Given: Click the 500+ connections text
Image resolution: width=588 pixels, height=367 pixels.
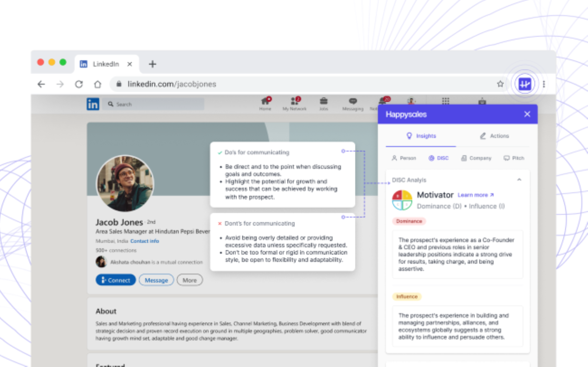Looking at the screenshot, I should tap(116, 250).
